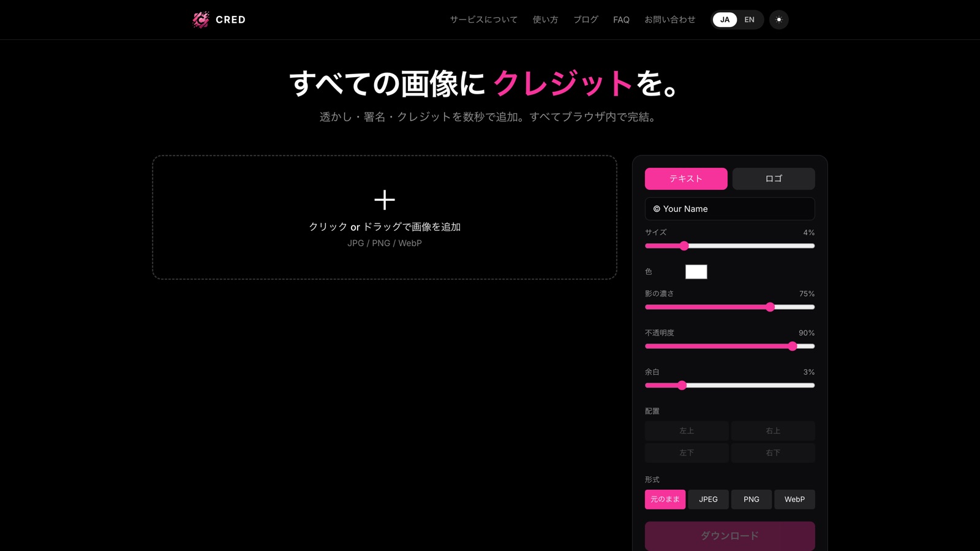Screen dimensions: 980x551
Task: Switch language to EN
Action: tap(749, 20)
